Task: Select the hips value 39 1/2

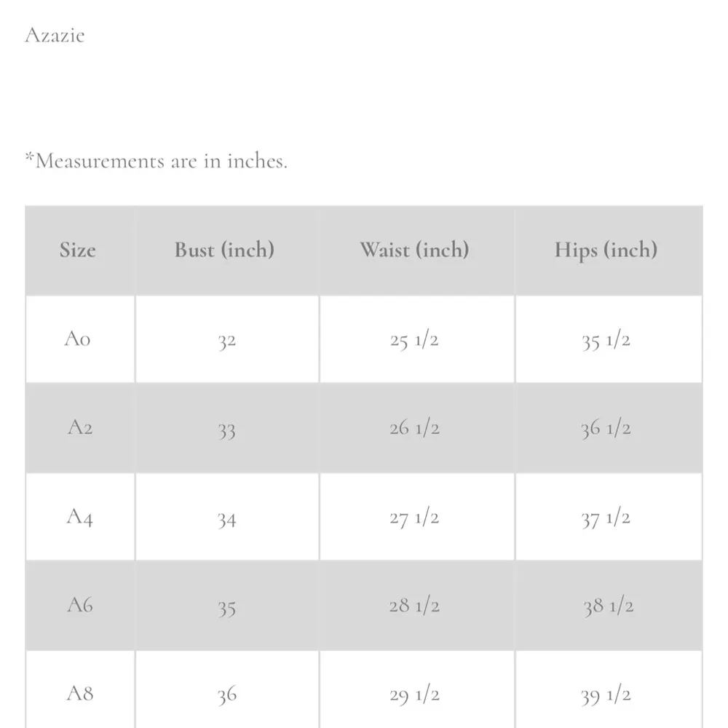Action: (x=606, y=695)
